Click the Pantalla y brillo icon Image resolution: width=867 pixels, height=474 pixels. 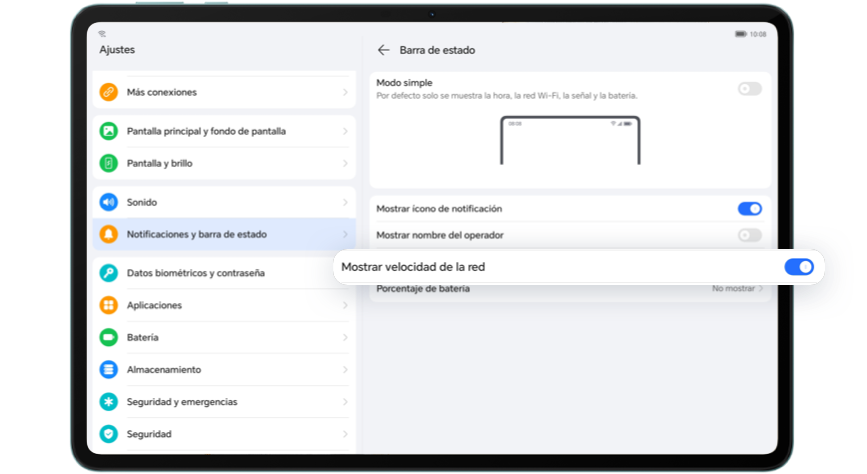(109, 163)
